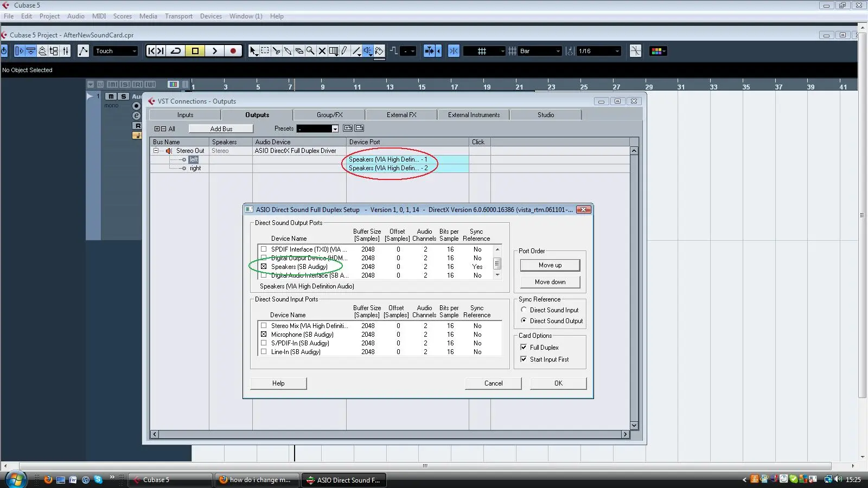Select the Mute X tool

point(322,51)
